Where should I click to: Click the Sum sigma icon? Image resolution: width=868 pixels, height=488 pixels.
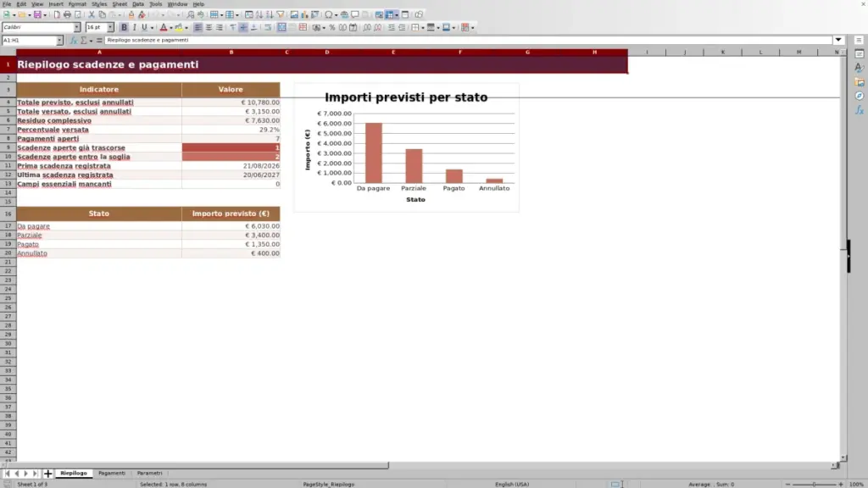click(84, 41)
